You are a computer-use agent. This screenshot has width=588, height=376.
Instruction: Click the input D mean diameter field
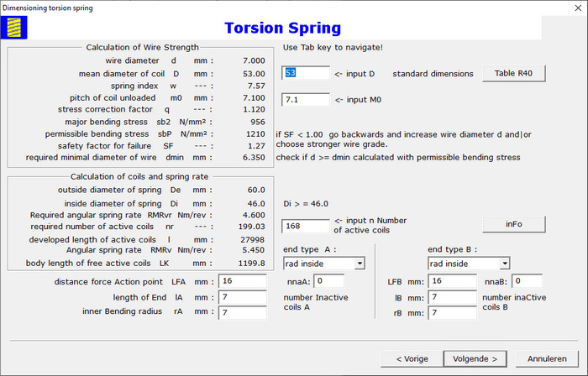point(306,73)
